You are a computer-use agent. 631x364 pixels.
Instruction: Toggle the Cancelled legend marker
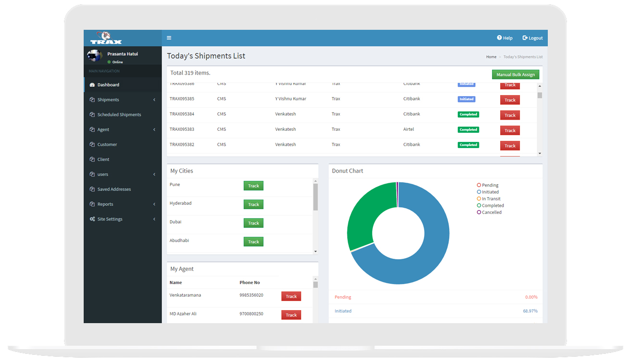coord(479,212)
